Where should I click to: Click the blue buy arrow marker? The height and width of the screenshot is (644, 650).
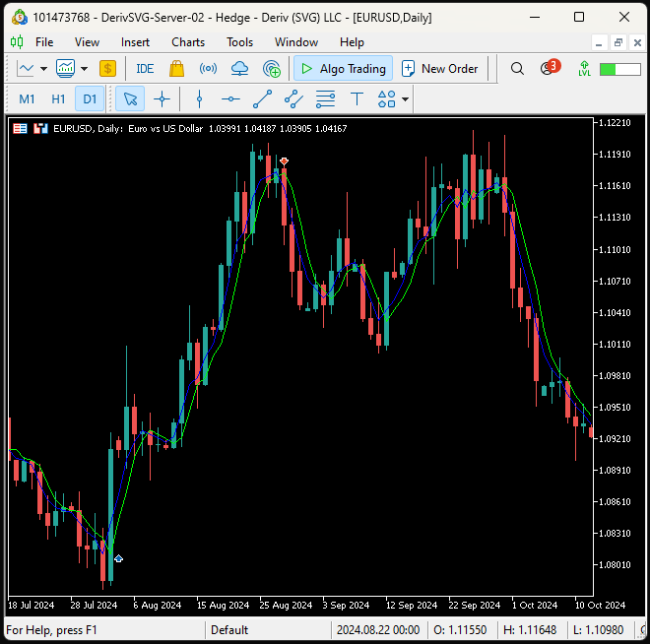pyautogui.click(x=118, y=558)
